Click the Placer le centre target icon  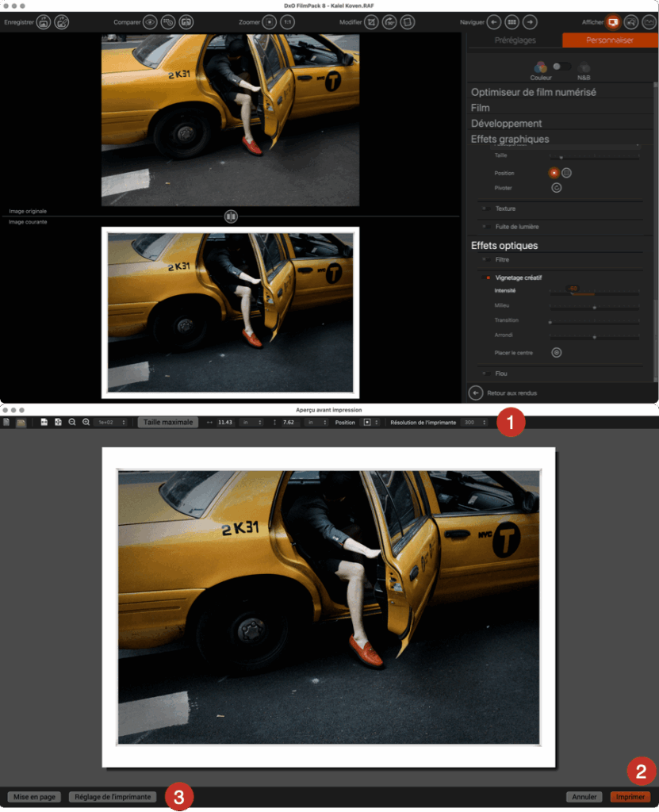(x=556, y=352)
